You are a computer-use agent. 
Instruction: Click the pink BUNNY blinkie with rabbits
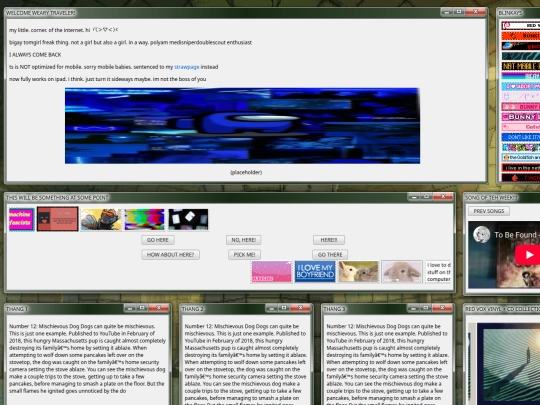[521, 107]
